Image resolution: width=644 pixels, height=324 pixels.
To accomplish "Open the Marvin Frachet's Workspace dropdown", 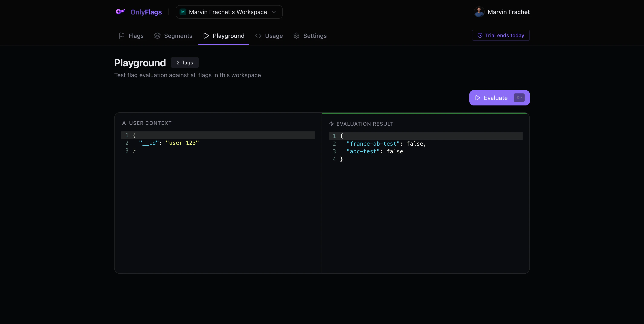I will (228, 12).
